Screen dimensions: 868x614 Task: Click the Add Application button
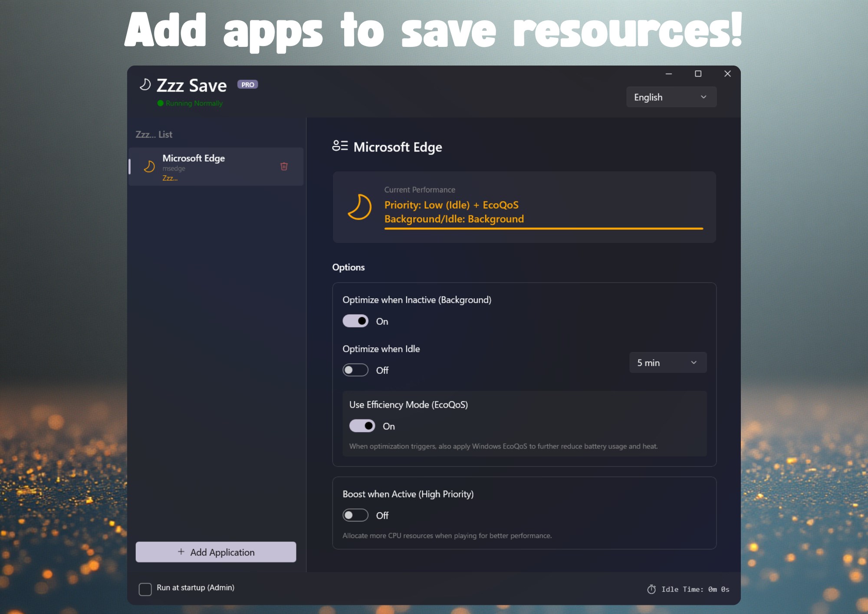(x=216, y=552)
